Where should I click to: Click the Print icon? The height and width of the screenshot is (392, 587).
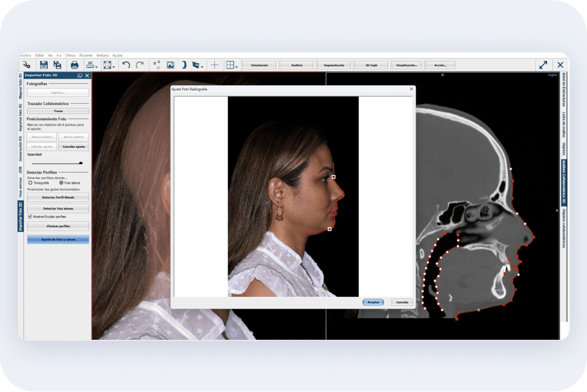tap(75, 65)
